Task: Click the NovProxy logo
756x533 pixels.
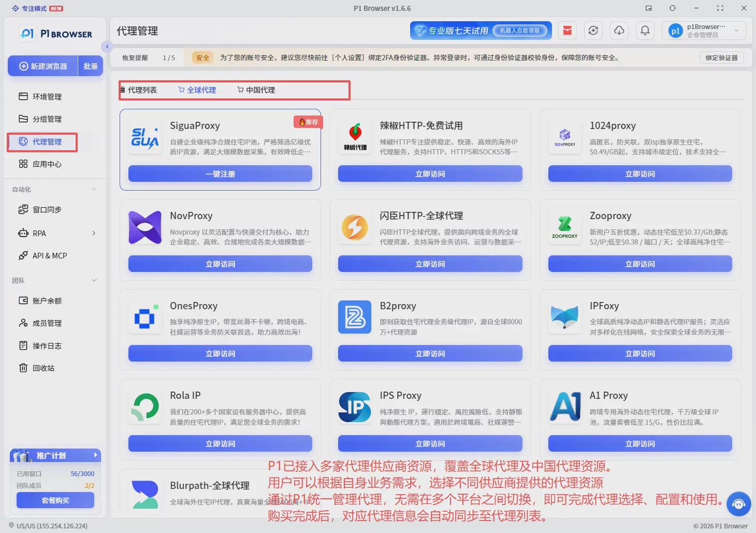Action: click(145, 227)
